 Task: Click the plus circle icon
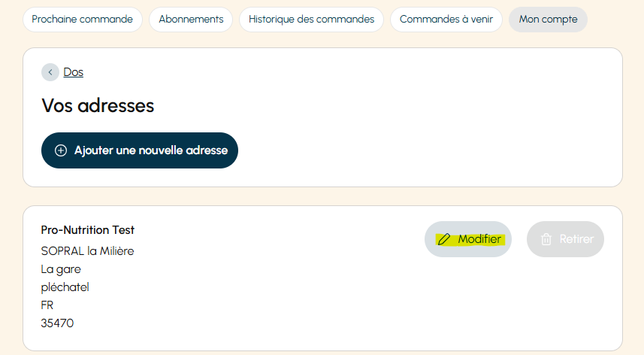coord(61,150)
